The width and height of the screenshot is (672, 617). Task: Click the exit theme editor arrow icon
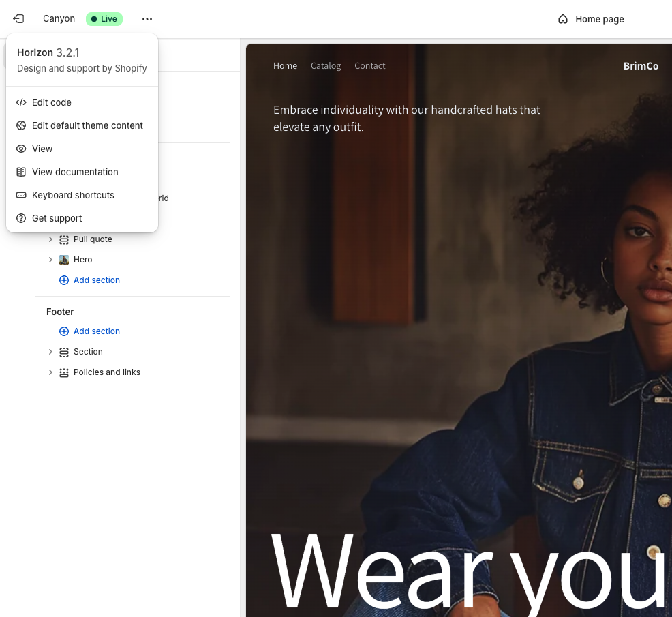click(x=18, y=18)
